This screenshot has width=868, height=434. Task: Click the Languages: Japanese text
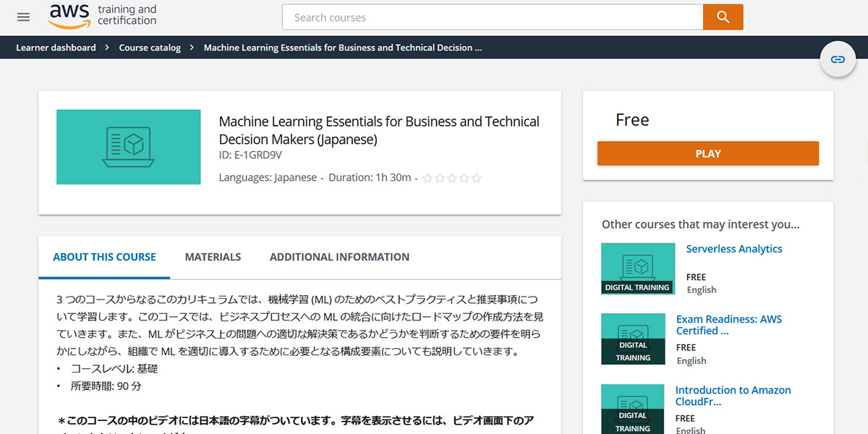click(268, 178)
